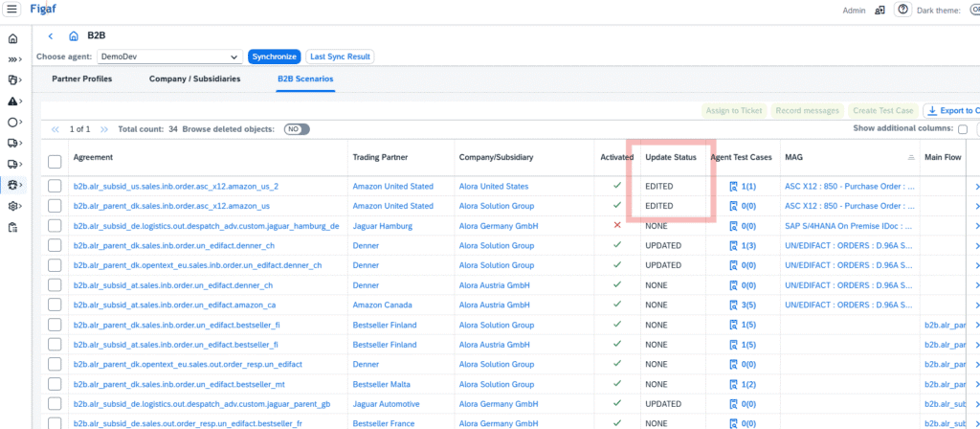980x429 pixels.
Task: Open Bestseller Malta trading partner link
Action: tap(383, 384)
